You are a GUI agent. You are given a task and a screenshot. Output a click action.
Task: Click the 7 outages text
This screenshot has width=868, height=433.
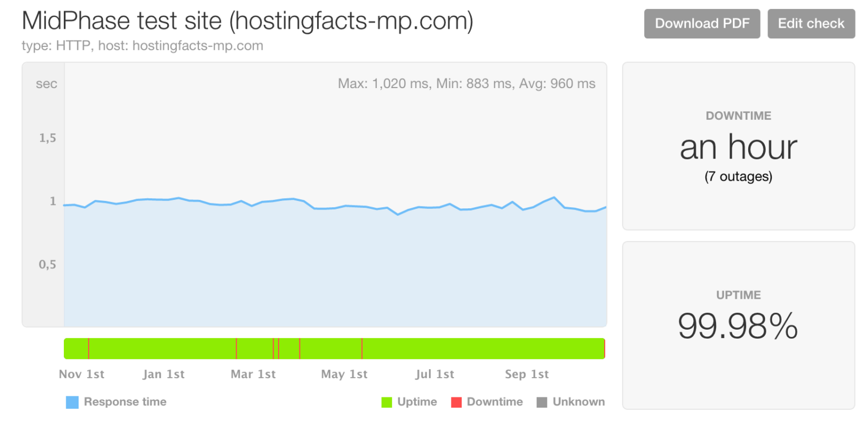[738, 177]
